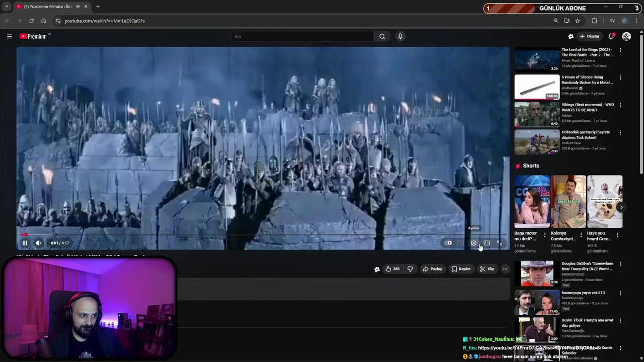Enter fullscreen on the video
644x362 pixels.
tap(500, 243)
